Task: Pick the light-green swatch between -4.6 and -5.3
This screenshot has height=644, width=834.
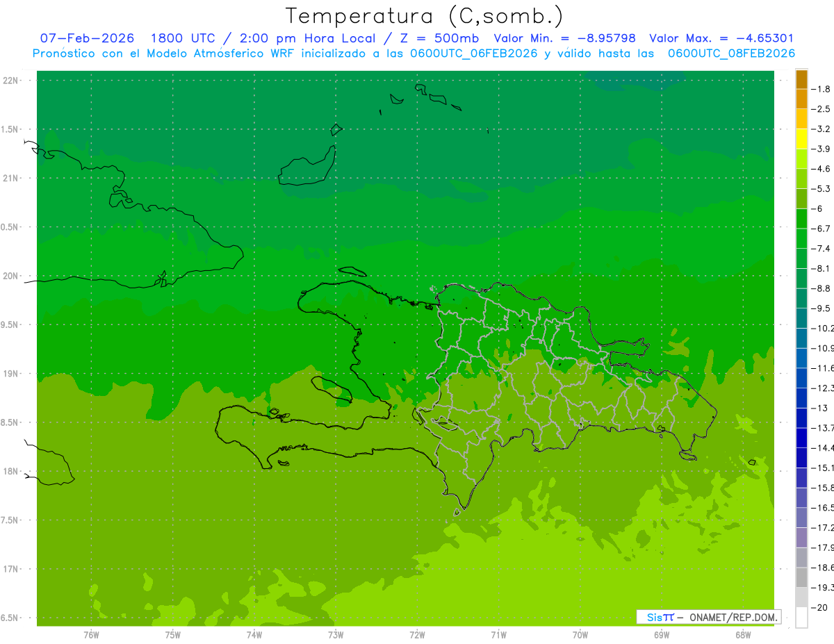Action: tap(801, 179)
